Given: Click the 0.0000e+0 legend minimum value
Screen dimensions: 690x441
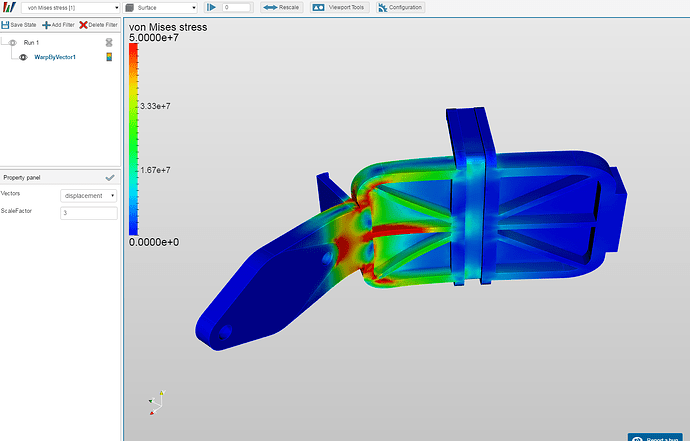Looking at the screenshot, I should pos(154,242).
